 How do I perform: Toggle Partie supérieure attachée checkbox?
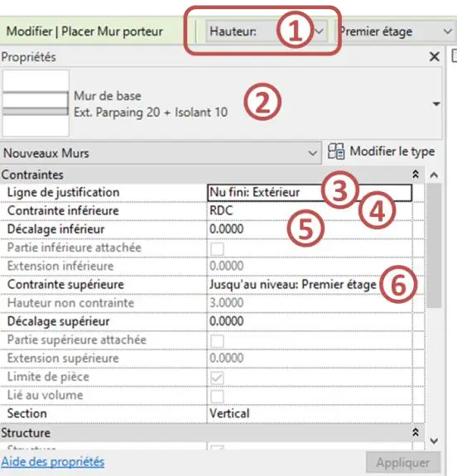217,341
